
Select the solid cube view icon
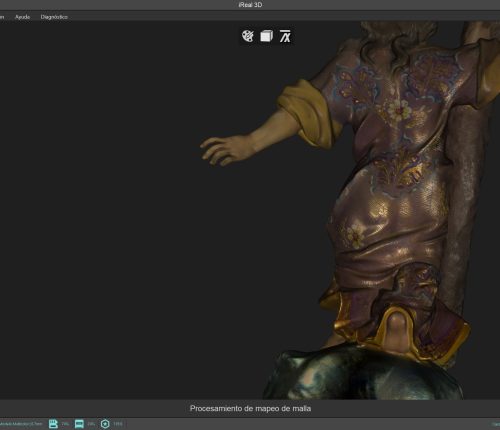click(266, 36)
